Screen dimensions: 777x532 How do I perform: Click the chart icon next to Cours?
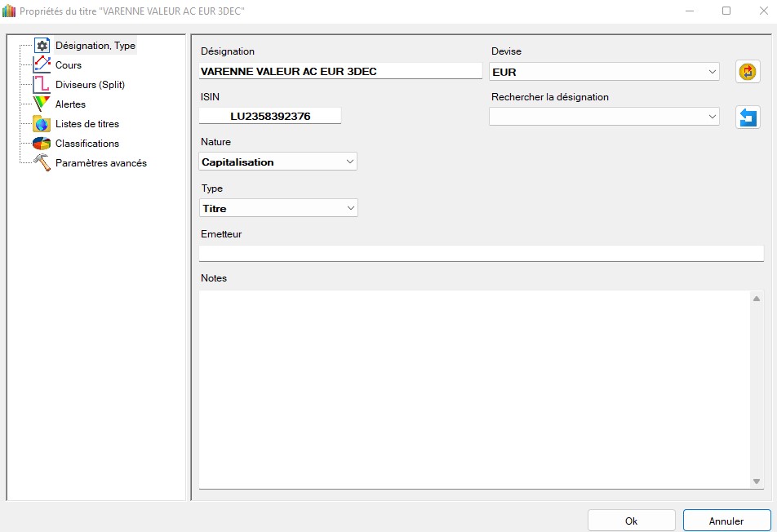(x=42, y=65)
